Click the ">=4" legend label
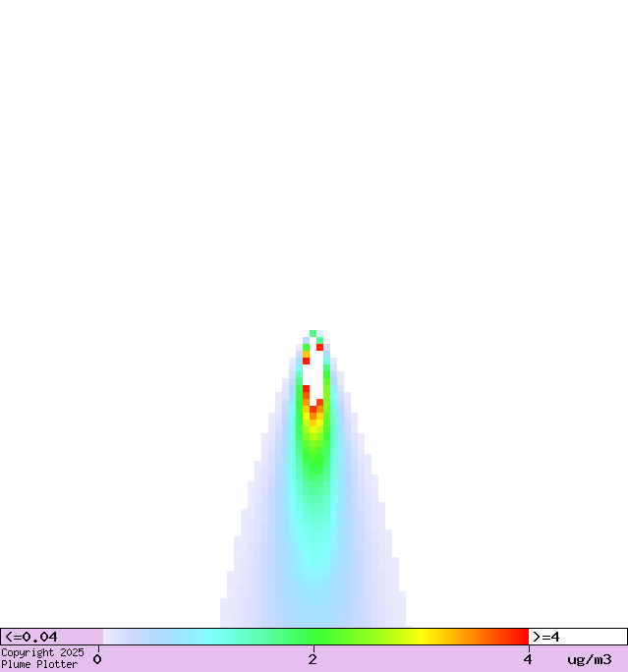 [546, 637]
